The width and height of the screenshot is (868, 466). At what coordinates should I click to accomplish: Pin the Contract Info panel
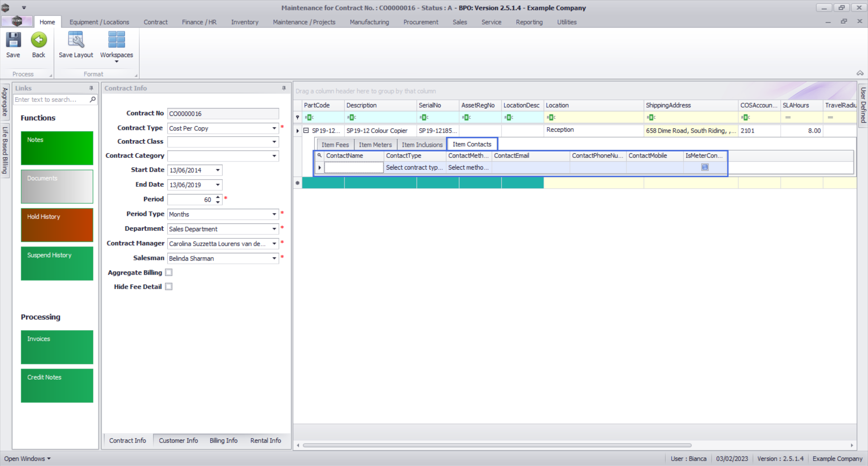284,88
